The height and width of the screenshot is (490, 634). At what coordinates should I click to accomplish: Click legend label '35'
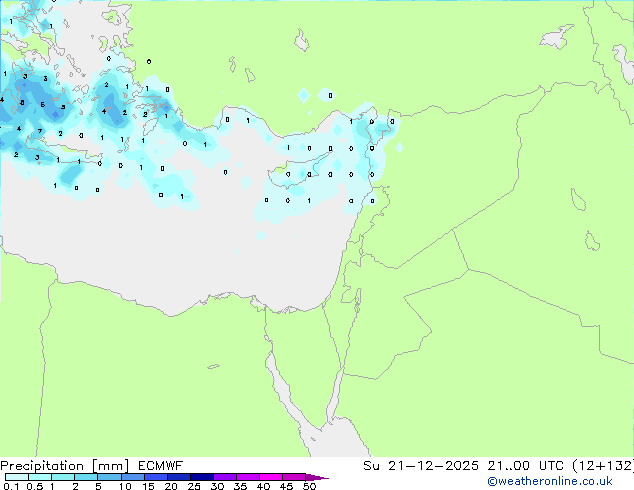coord(240,486)
